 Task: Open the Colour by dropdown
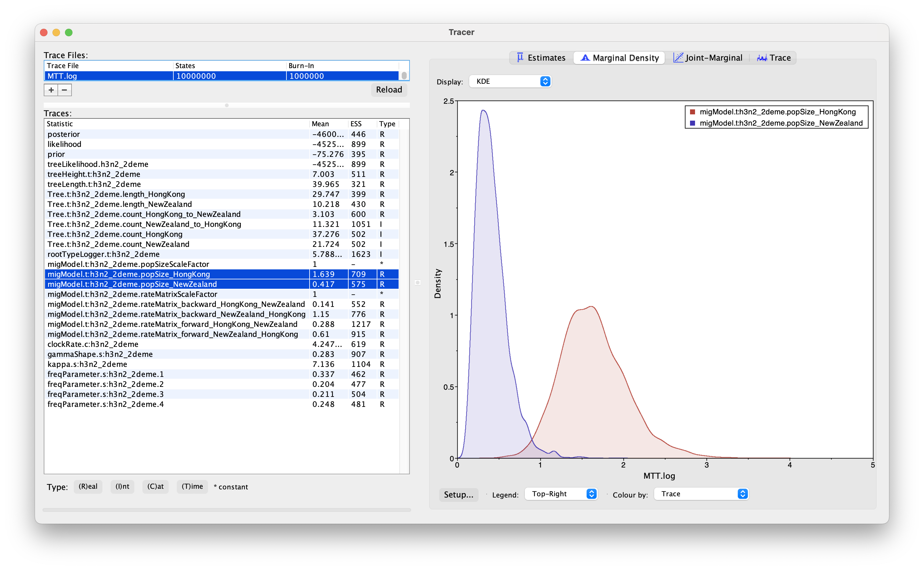point(701,494)
